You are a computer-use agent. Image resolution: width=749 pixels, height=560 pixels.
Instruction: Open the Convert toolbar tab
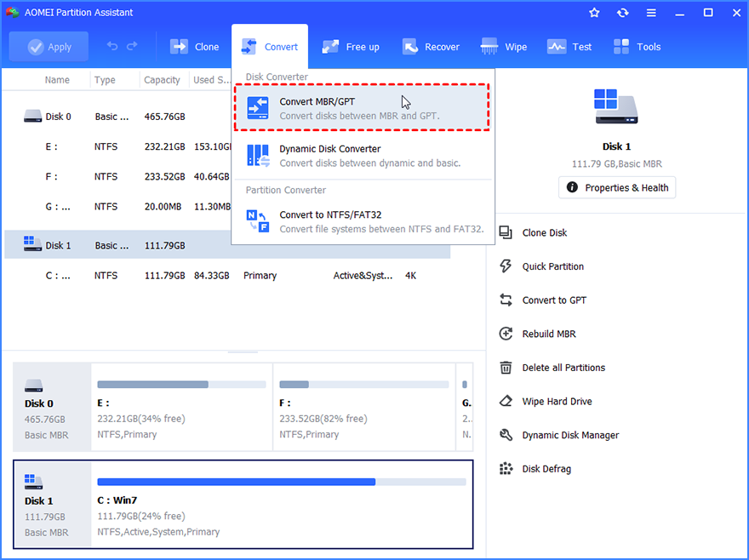(x=270, y=47)
